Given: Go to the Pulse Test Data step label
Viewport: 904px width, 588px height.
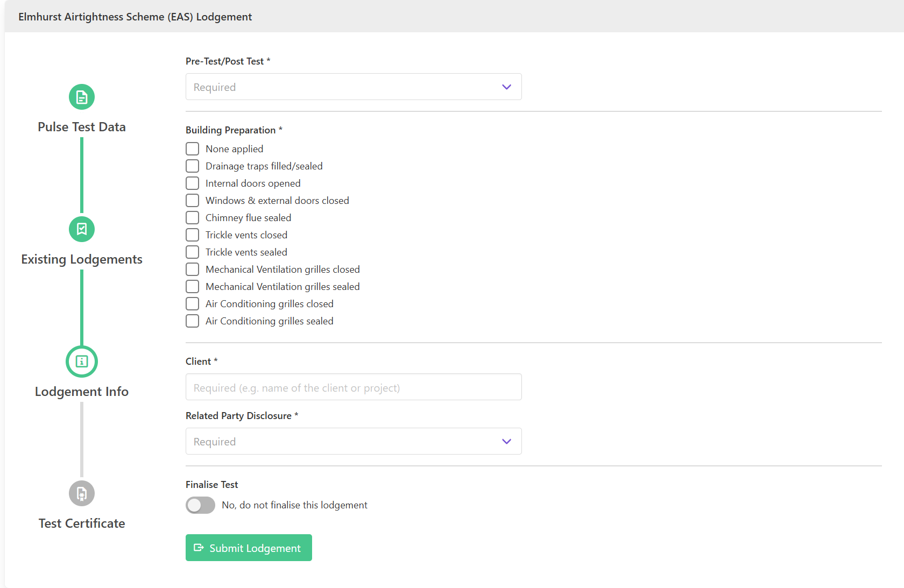Looking at the screenshot, I should point(82,127).
